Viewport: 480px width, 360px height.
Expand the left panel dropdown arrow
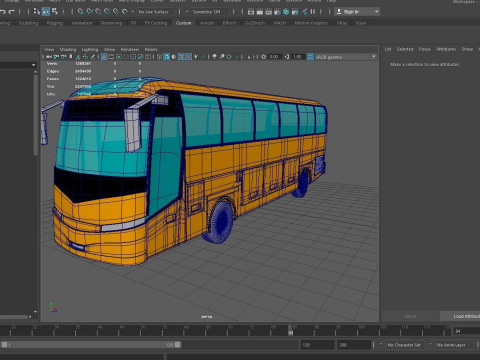tap(34, 65)
